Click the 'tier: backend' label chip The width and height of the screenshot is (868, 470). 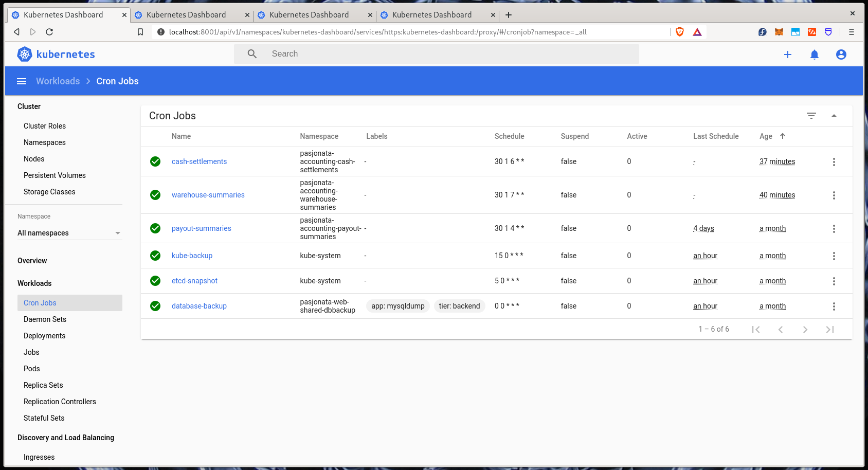459,306
